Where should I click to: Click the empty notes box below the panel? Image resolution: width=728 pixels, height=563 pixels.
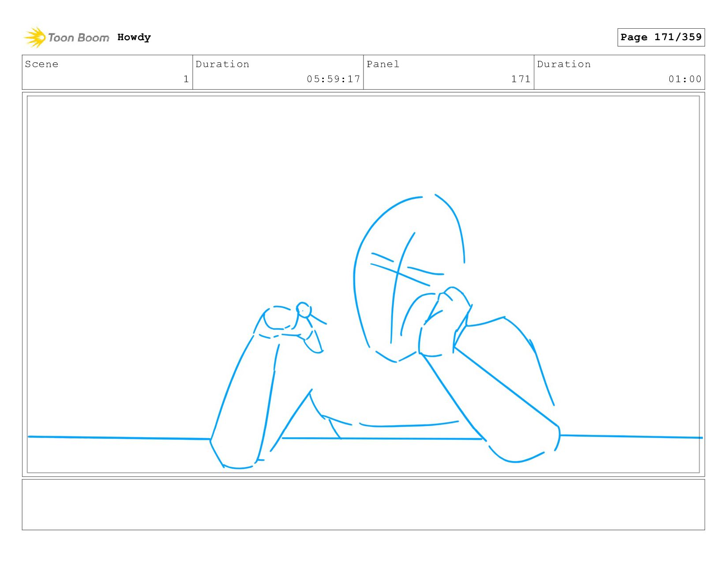363,505
